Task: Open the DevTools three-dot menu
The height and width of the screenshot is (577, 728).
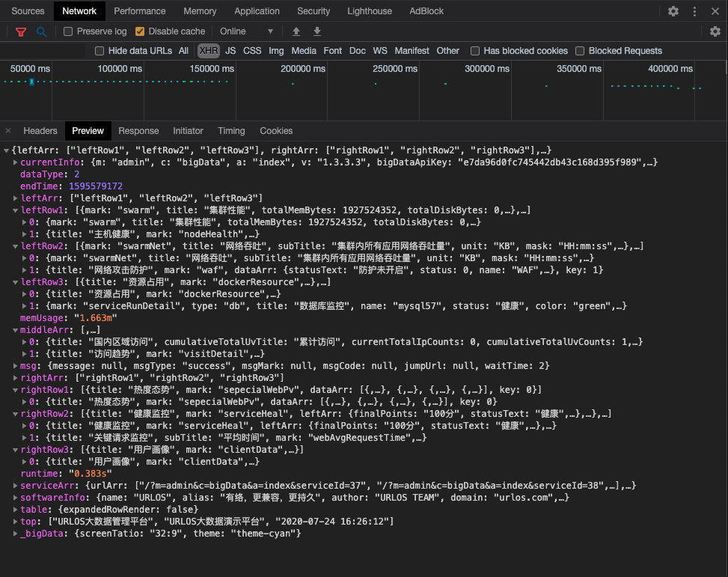Action: click(x=695, y=11)
